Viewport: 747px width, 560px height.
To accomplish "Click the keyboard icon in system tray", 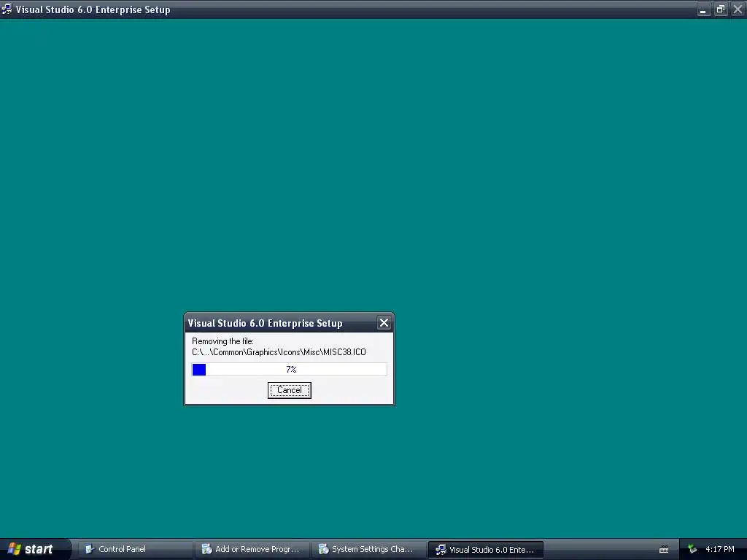I will [x=664, y=550].
